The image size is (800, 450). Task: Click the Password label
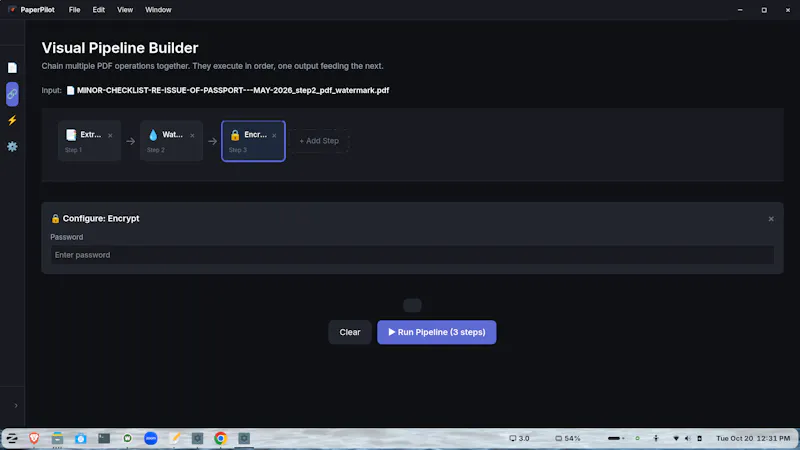(66, 237)
